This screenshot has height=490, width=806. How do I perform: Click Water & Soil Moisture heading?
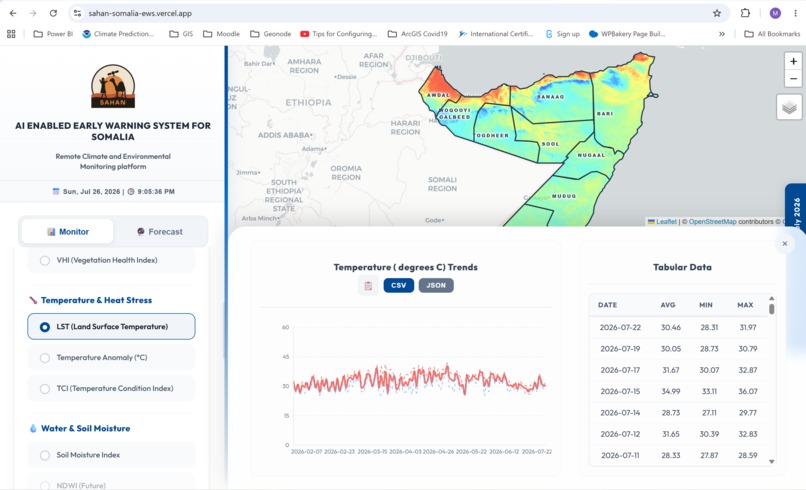coord(85,428)
